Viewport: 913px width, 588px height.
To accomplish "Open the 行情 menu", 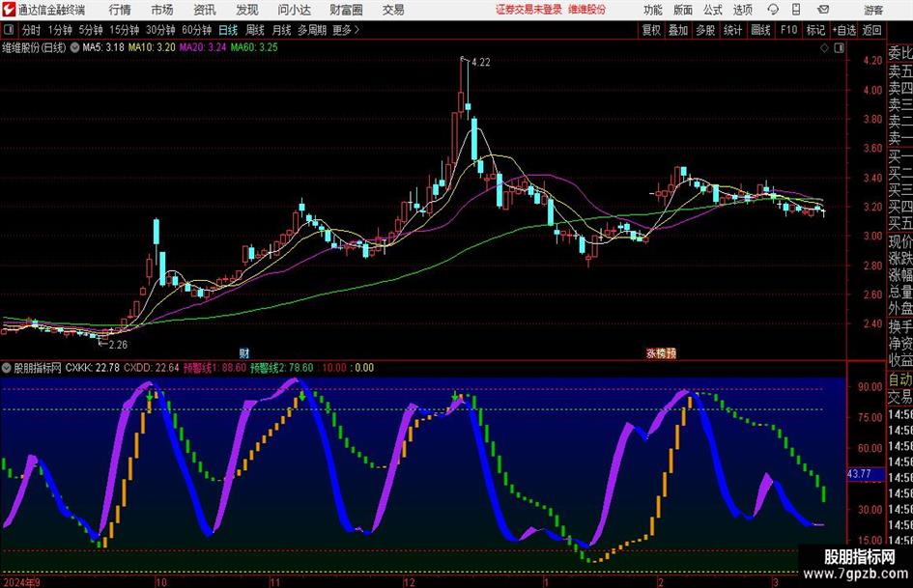I will pos(120,10).
